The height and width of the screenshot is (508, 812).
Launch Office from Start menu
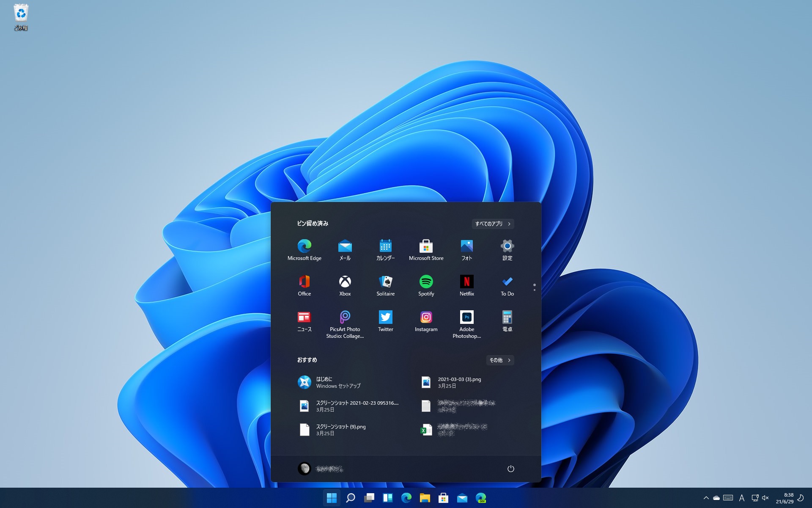pos(304,285)
